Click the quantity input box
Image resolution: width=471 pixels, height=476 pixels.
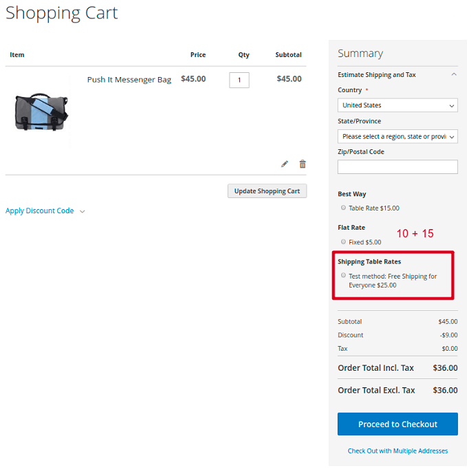[x=239, y=80]
